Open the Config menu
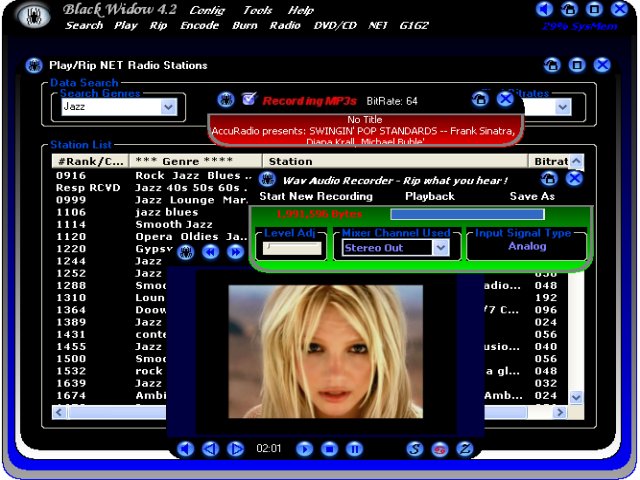Screen dimensions: 640x480 click(x=207, y=10)
